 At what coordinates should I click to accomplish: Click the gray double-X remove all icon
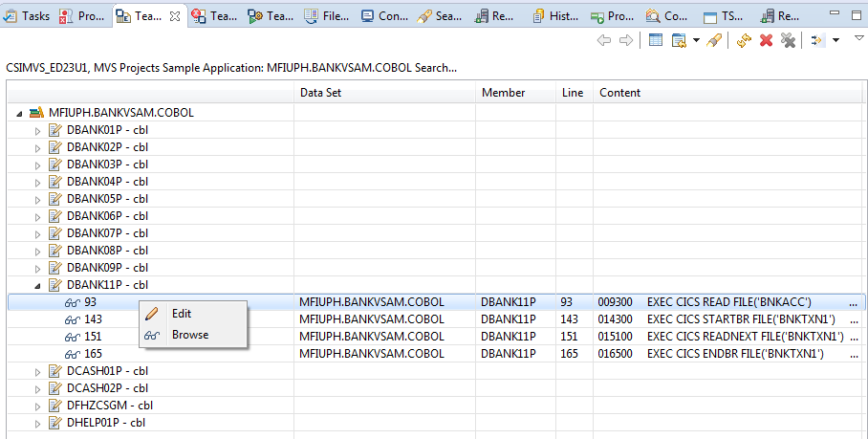pos(789,40)
